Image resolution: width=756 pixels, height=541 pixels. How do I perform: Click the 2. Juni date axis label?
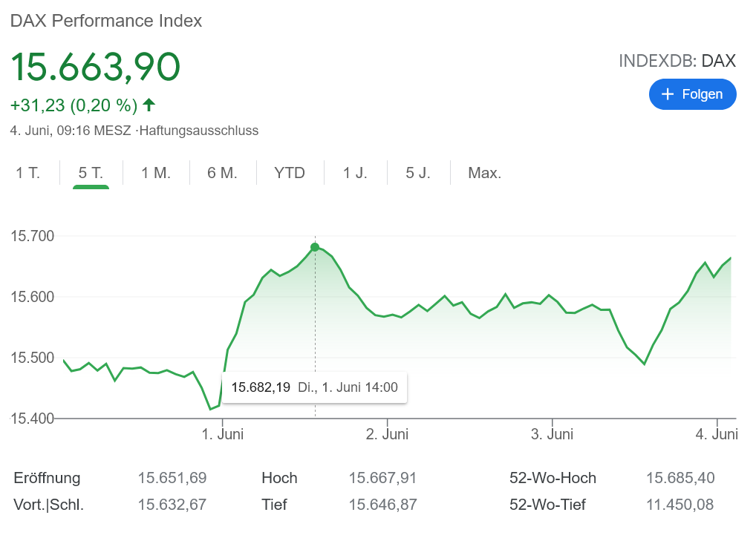point(387,434)
